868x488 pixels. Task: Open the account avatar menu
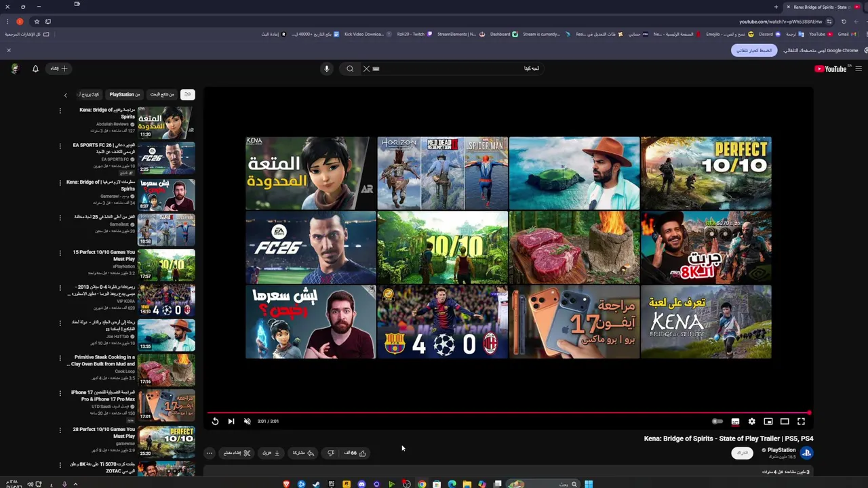point(15,68)
